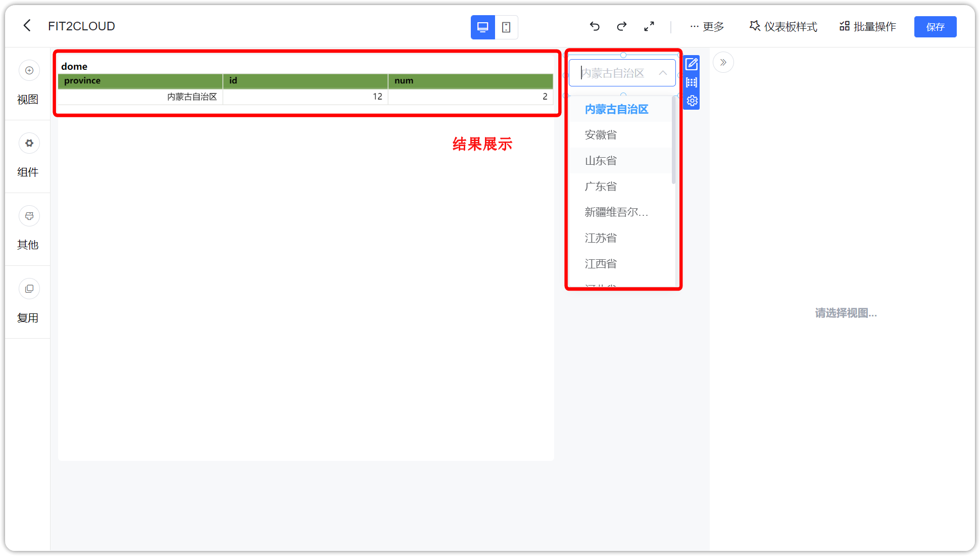Viewport: 980px width, 556px height.
Task: Edit the filter using the pencil icon
Action: 692,64
